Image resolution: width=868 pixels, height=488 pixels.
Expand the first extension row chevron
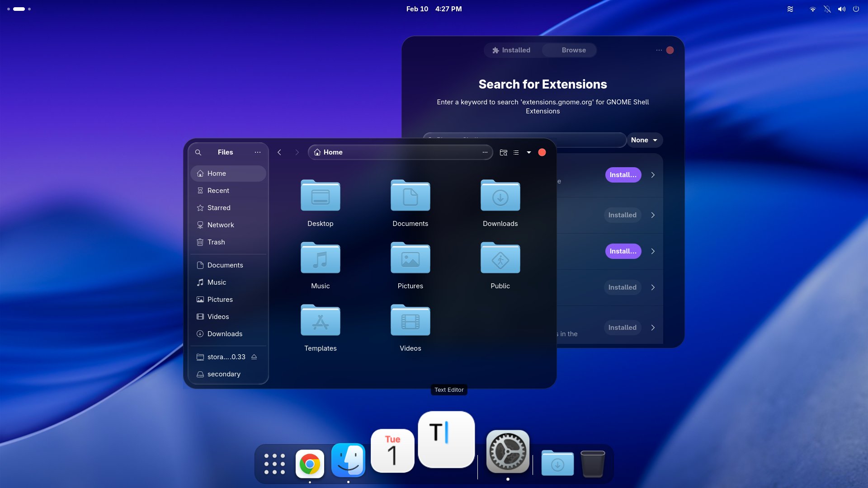coord(653,175)
